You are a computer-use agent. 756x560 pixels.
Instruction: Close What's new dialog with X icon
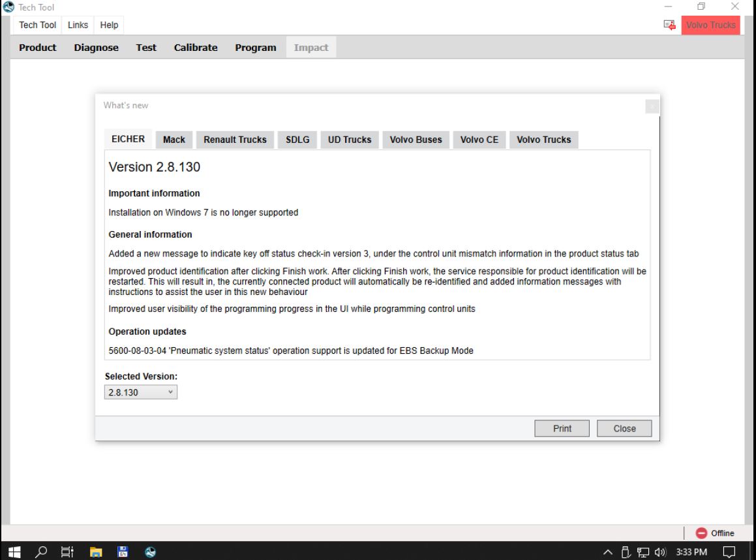point(652,106)
